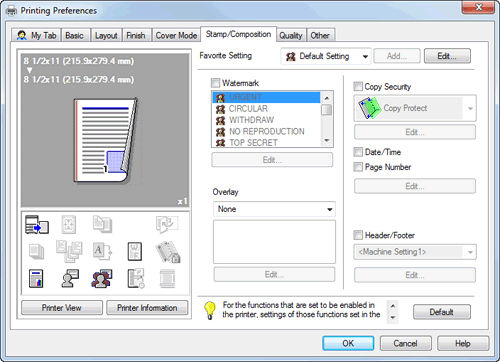The height and width of the screenshot is (362, 500).
Task: Click the grayed letter A page icon
Action: point(102,251)
